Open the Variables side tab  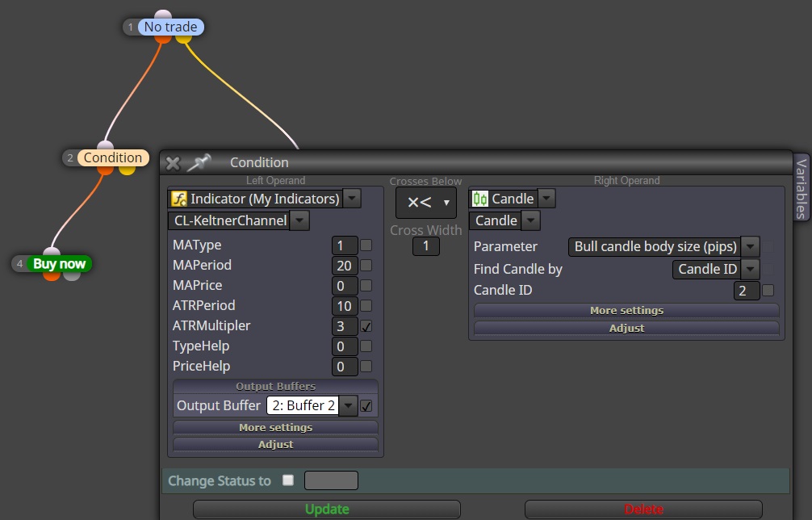click(x=802, y=188)
